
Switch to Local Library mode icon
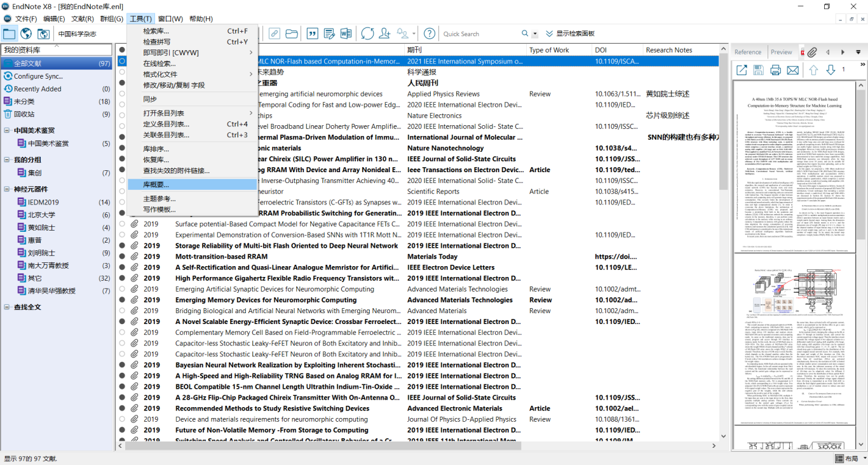pos(9,34)
